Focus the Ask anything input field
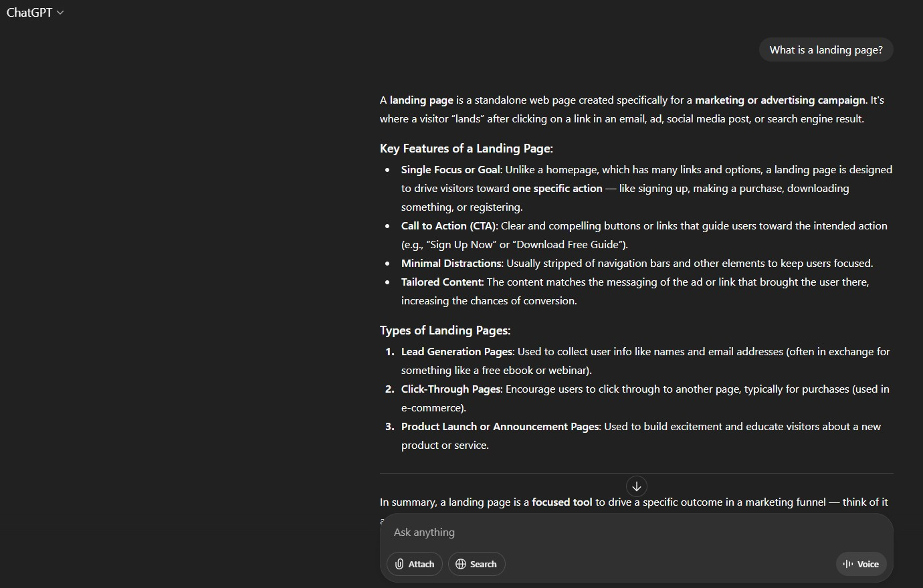923x588 pixels. point(635,532)
